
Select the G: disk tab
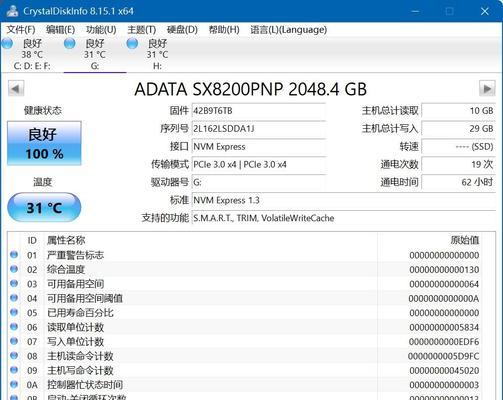click(95, 54)
